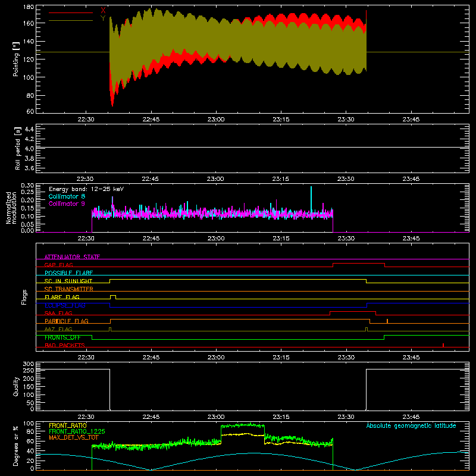The width and height of the screenshot is (476, 476).
Task: Click the white roll period line
Action: (x=252, y=148)
